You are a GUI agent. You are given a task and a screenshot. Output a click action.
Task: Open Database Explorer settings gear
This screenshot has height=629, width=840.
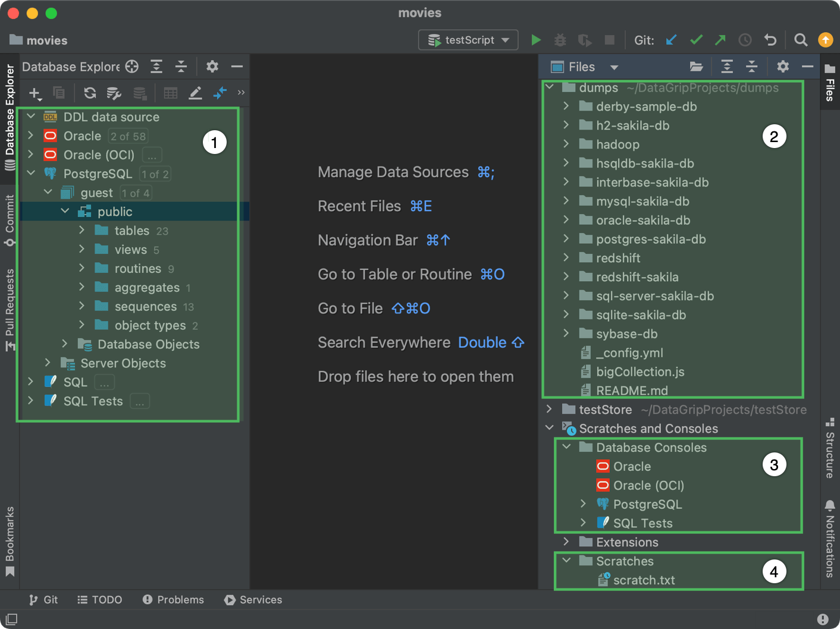click(x=212, y=67)
